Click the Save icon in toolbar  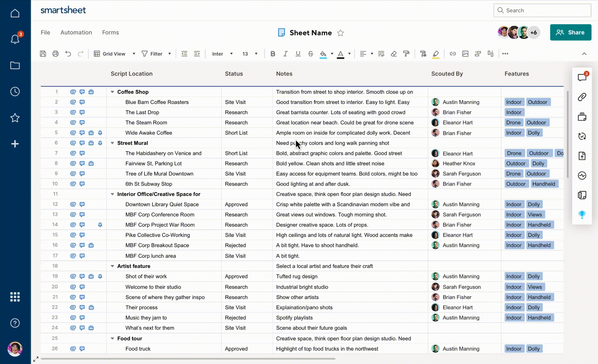pyautogui.click(x=43, y=54)
